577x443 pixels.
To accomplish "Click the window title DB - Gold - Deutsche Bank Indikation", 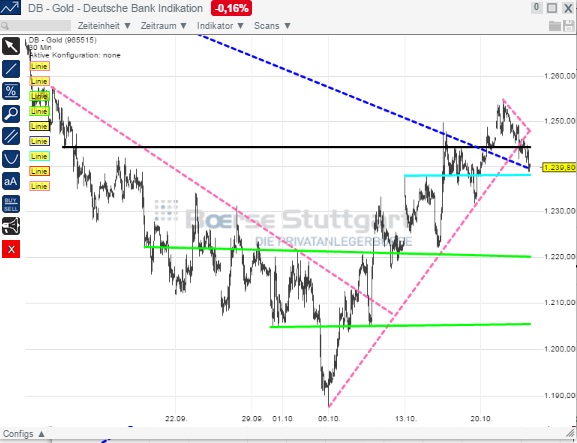I will 115,8.
